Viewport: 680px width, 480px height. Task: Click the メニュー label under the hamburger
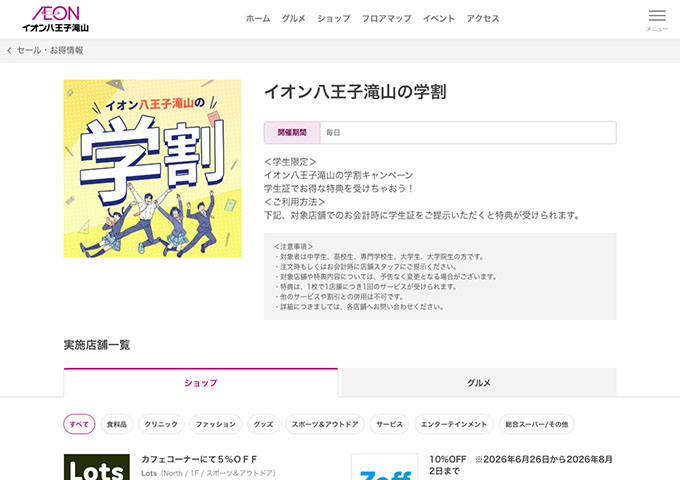(x=657, y=29)
